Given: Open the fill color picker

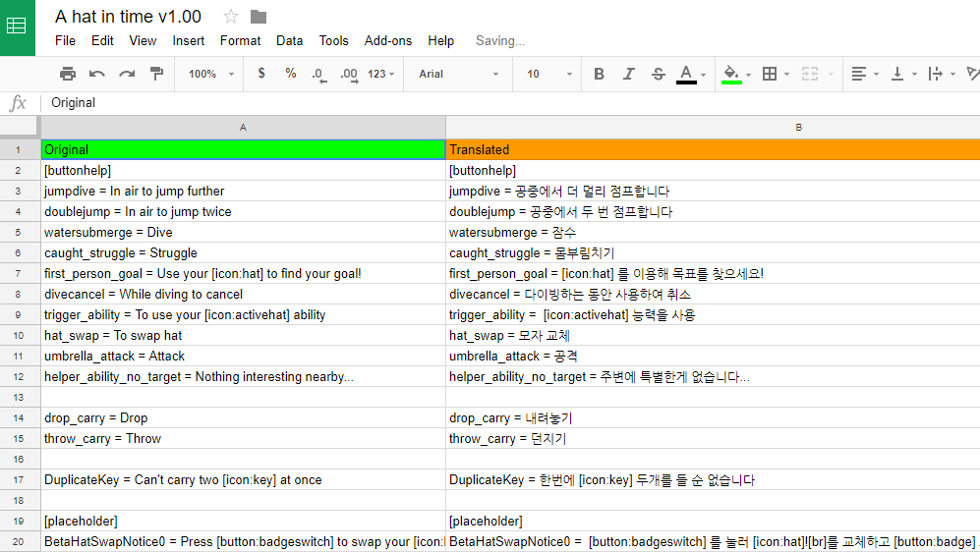Looking at the screenshot, I should pyautogui.click(x=731, y=74).
